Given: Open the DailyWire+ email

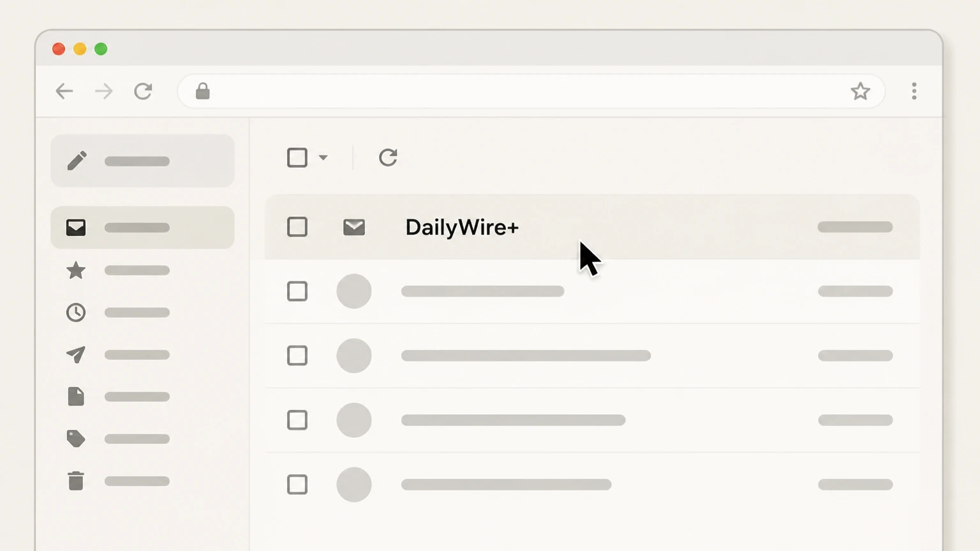Looking at the screenshot, I should pyautogui.click(x=592, y=227).
